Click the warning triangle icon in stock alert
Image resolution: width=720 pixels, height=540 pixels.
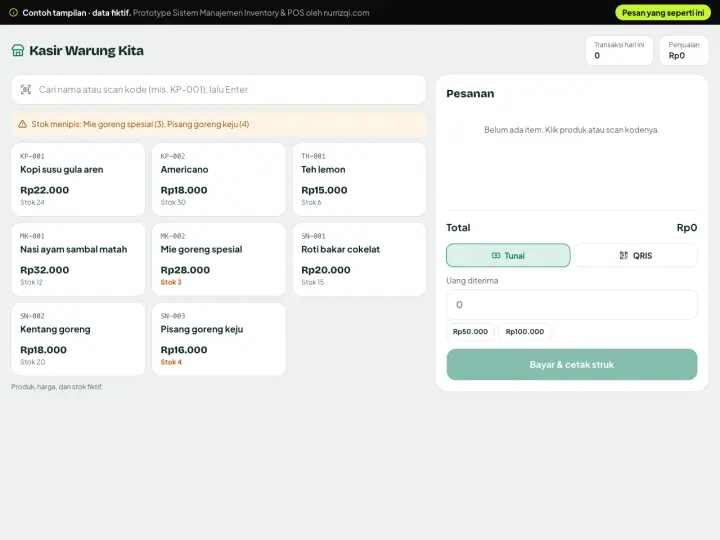pos(22,124)
